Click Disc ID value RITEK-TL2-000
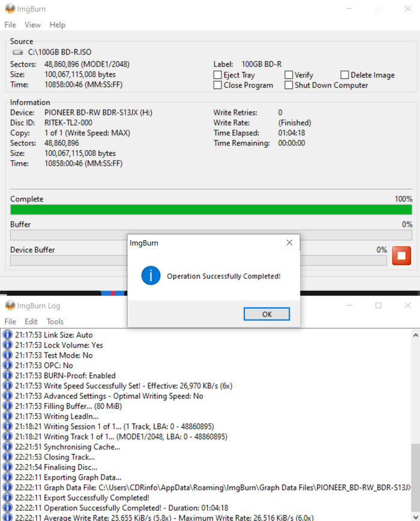Screen dimensions: 420x521 tap(68, 123)
